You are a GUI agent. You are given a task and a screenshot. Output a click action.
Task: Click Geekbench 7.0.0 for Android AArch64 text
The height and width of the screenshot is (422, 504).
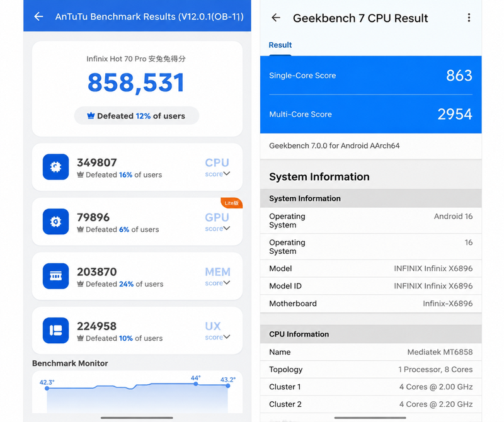[x=335, y=145]
